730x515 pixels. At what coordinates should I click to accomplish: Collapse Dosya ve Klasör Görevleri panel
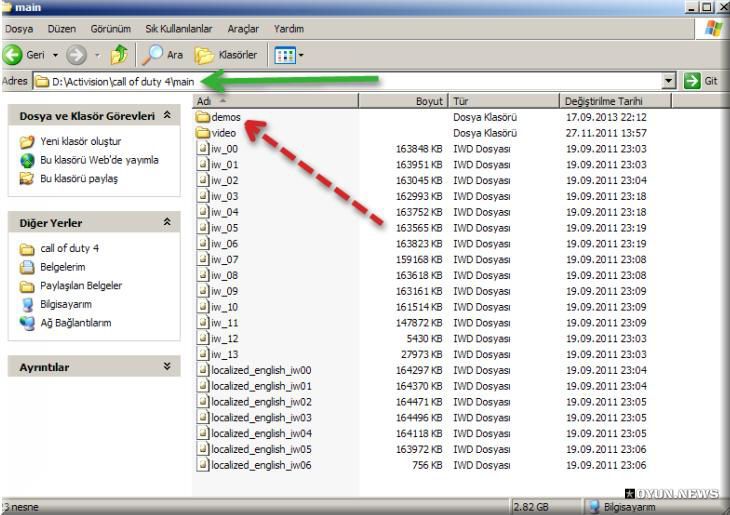167,115
